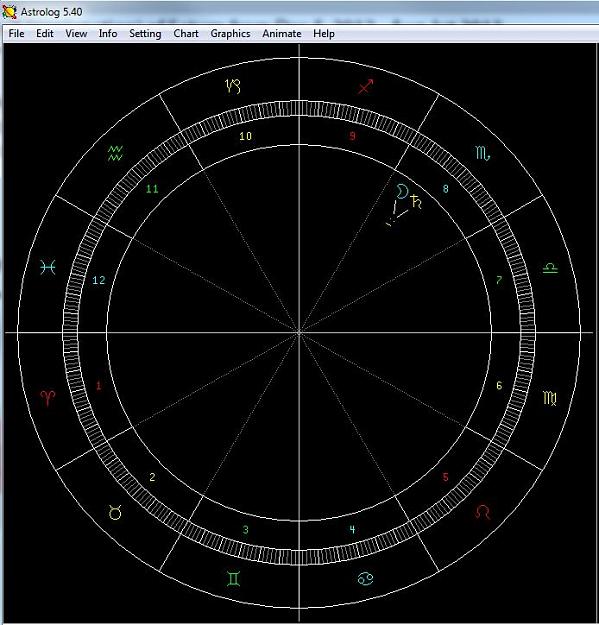599x625 pixels.
Task: Open the Info menu
Action: (x=108, y=33)
